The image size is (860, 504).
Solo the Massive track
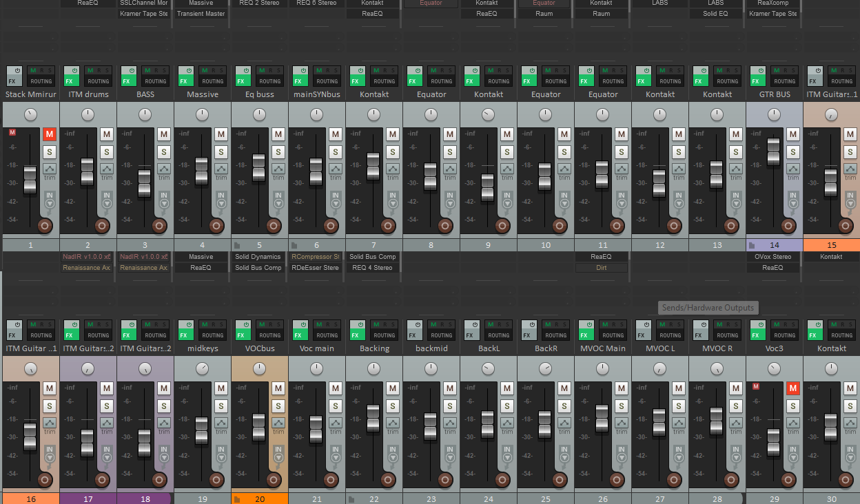click(x=221, y=151)
